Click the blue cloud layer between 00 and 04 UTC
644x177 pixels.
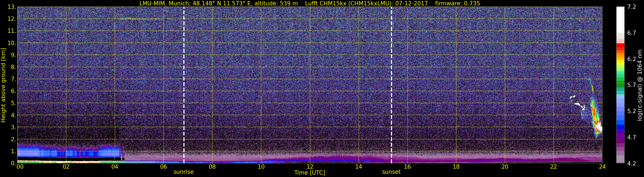pyautogui.click(x=69, y=151)
